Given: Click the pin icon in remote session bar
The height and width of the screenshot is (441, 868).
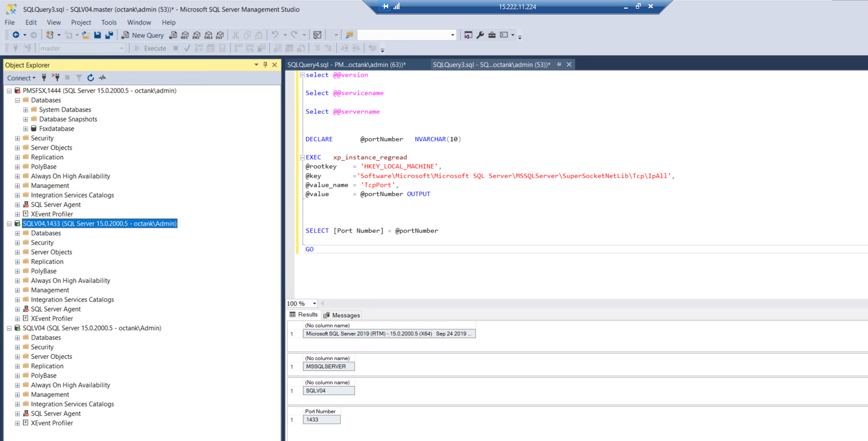Looking at the screenshot, I should pos(385,6).
